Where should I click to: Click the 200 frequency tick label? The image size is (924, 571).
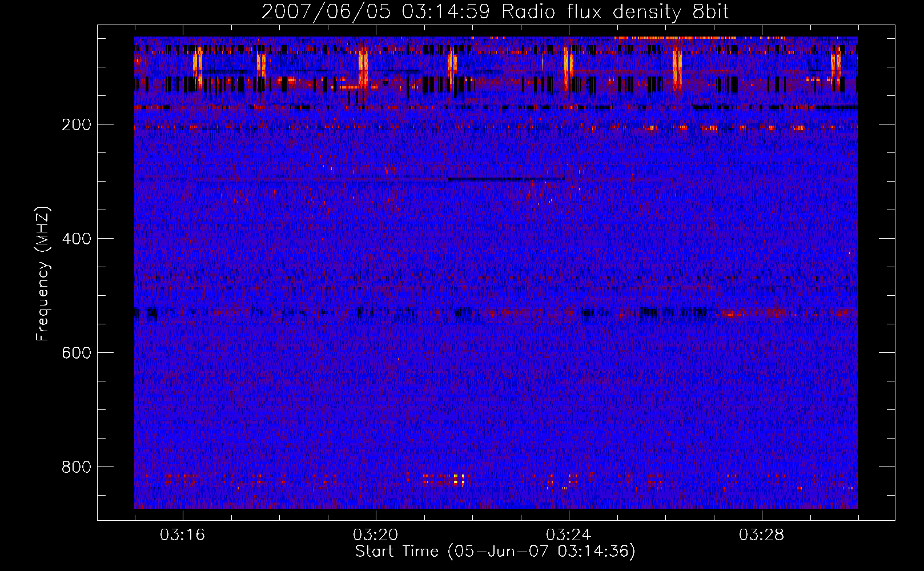point(77,124)
